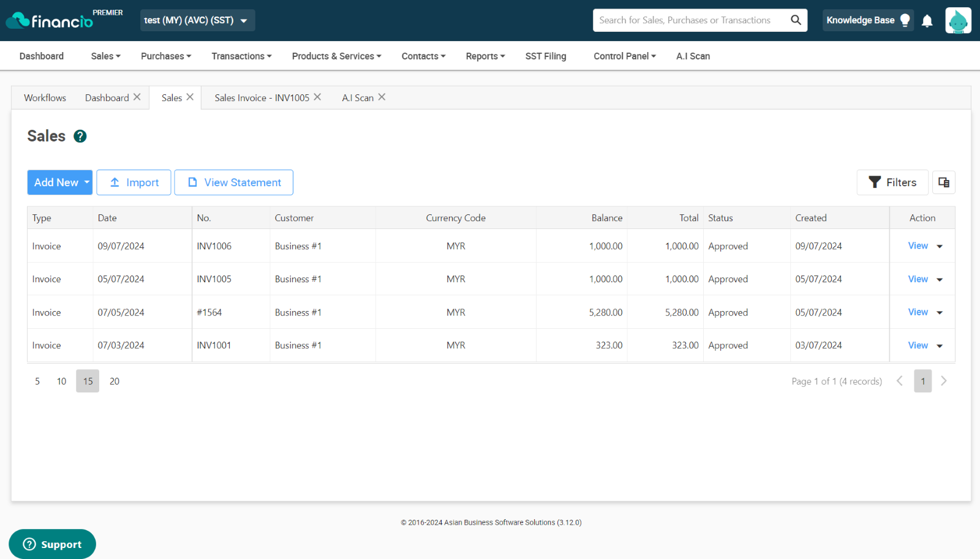Screen dimensions: 980x559
Task: Go to Dashboard in main menu
Action: click(42, 56)
